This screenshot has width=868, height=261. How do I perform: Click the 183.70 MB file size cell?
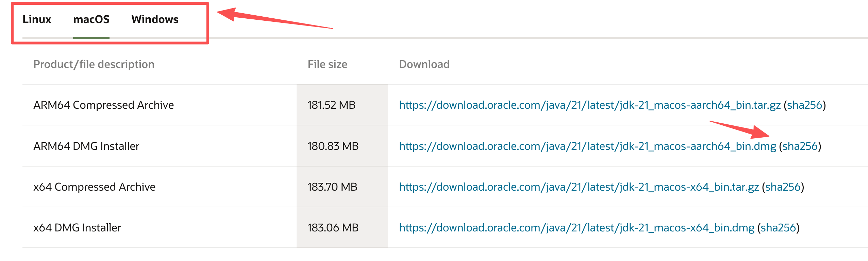click(332, 187)
